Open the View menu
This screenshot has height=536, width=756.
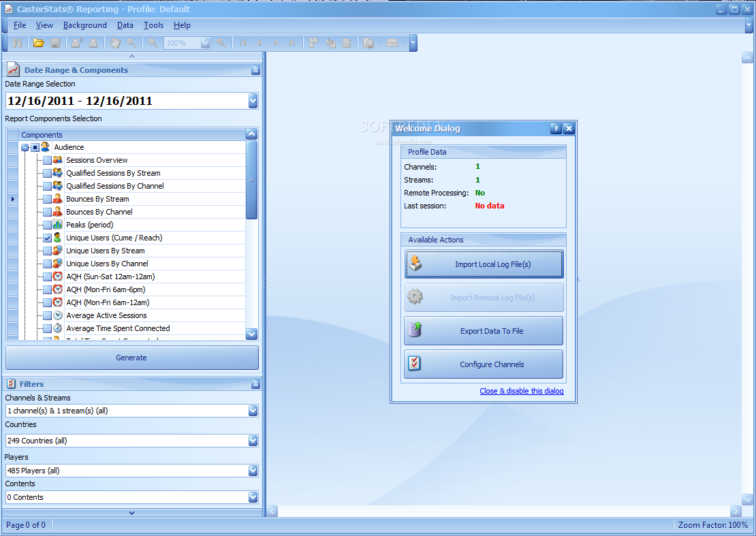(x=44, y=25)
